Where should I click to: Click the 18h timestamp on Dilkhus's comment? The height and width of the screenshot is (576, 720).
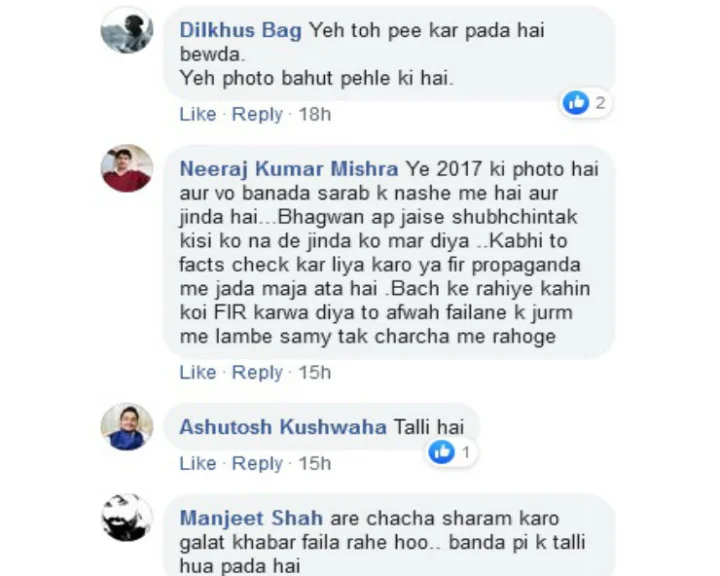click(x=315, y=114)
